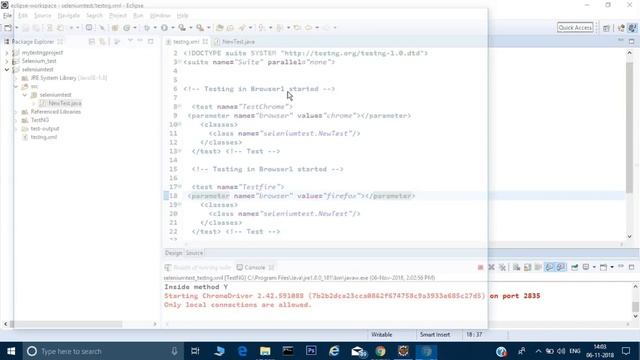This screenshot has width=640, height=360.
Task: Open the Open Console dropdown arrow
Action: click(612, 267)
